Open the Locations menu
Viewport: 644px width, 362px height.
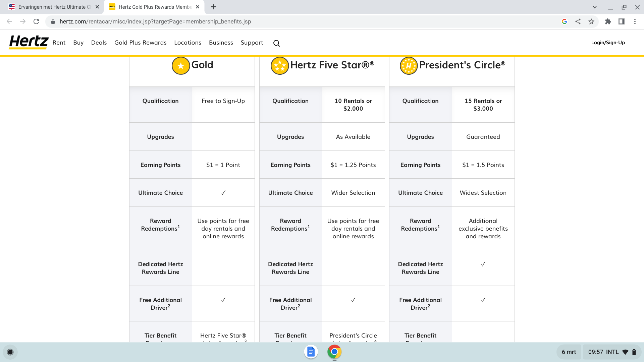point(187,43)
